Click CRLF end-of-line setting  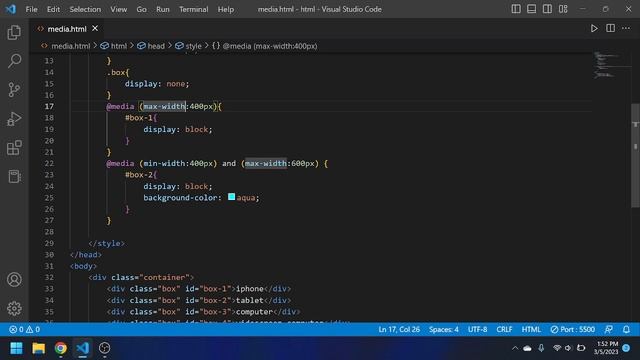(504, 329)
